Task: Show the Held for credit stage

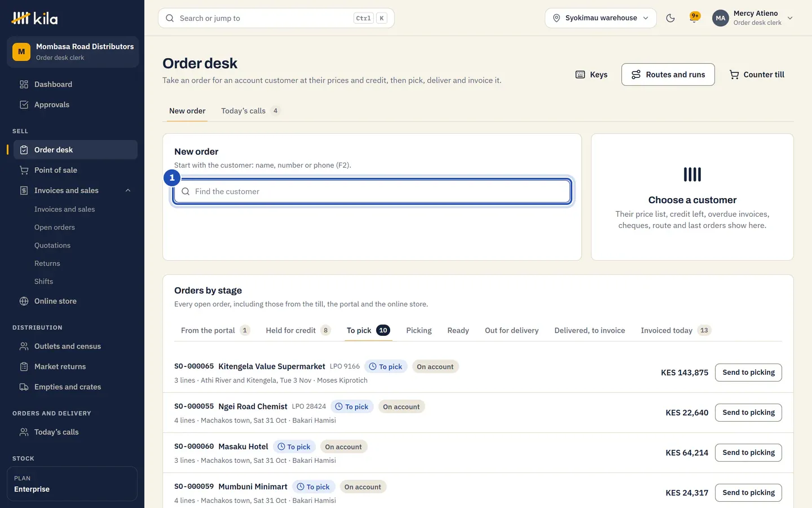Action: coord(298,330)
